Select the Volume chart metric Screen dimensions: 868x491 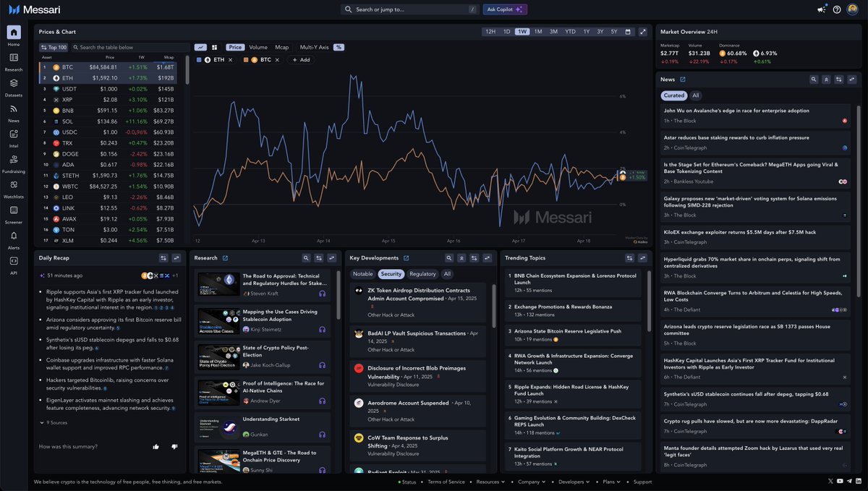pos(258,47)
